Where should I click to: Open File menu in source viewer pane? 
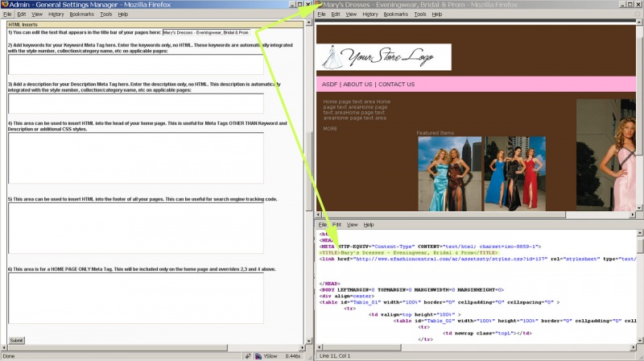click(x=323, y=225)
